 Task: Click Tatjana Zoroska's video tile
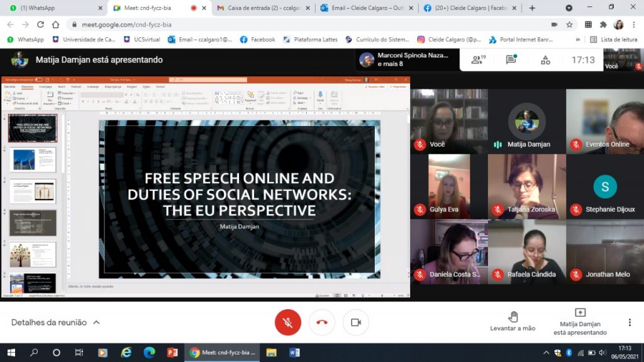coord(526,187)
